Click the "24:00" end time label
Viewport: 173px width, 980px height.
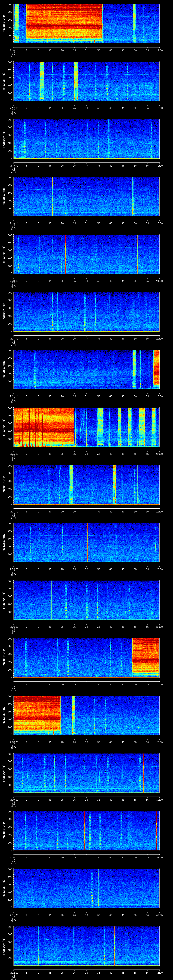coord(159,454)
